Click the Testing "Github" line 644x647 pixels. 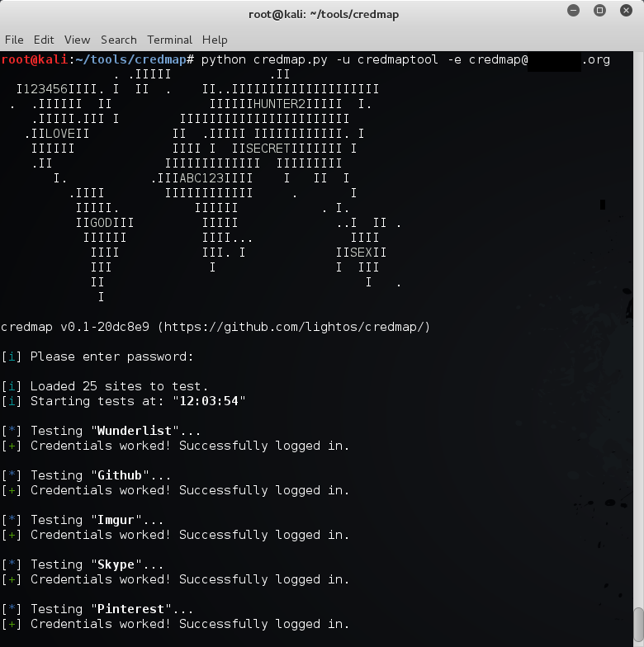pos(86,475)
